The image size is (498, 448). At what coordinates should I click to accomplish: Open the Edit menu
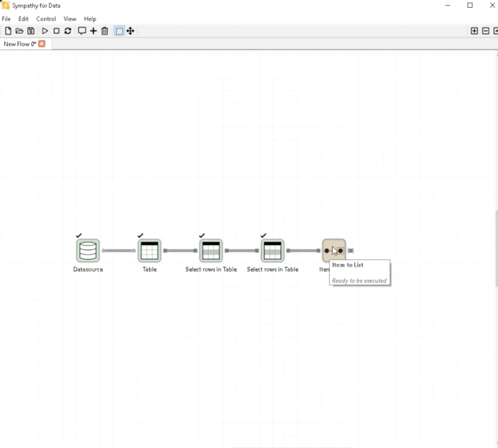click(23, 19)
